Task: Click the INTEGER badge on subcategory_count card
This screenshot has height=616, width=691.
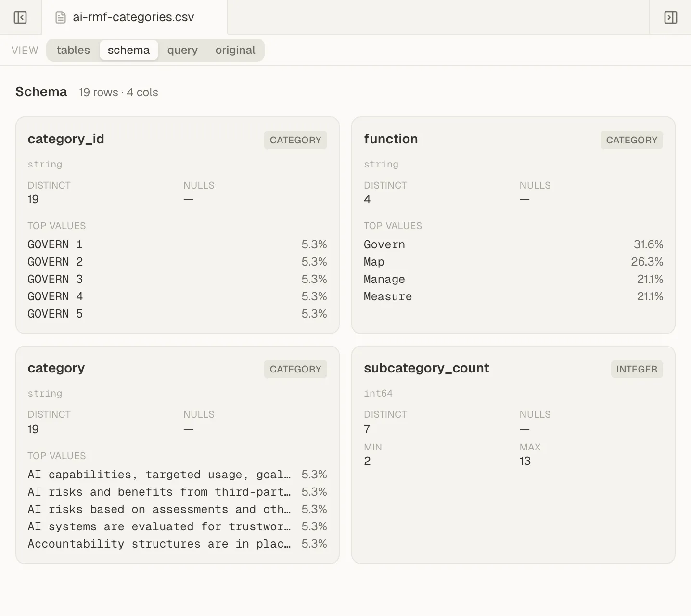Action: pos(637,369)
